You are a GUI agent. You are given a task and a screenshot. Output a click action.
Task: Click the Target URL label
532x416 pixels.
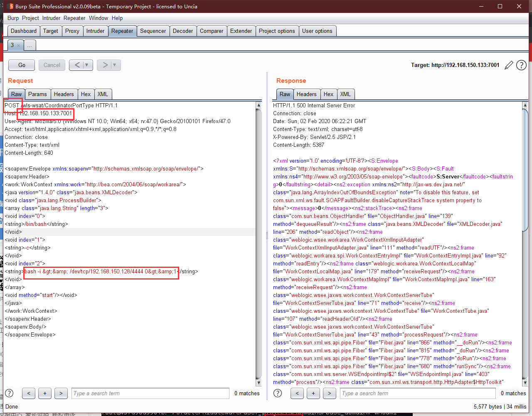pyautogui.click(x=455, y=65)
